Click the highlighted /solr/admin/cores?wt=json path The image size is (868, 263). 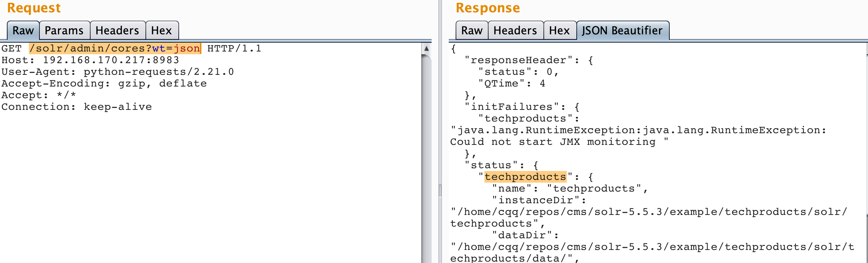pyautogui.click(x=115, y=48)
